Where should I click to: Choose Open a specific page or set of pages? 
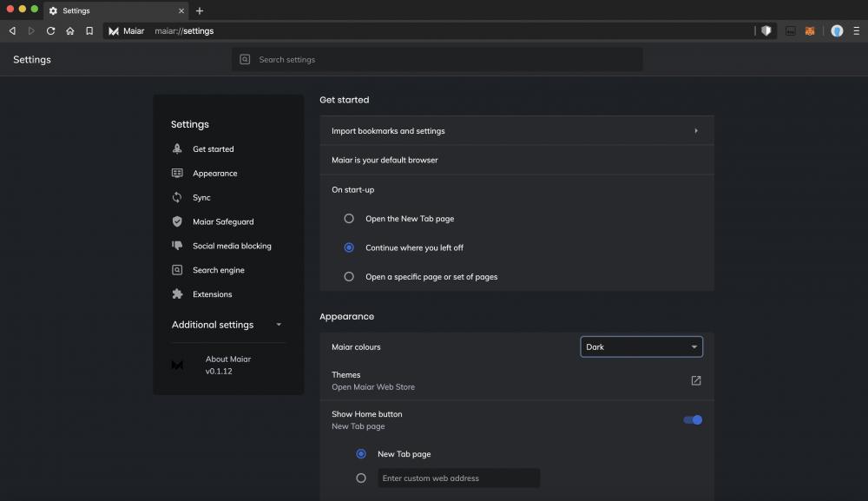point(348,276)
